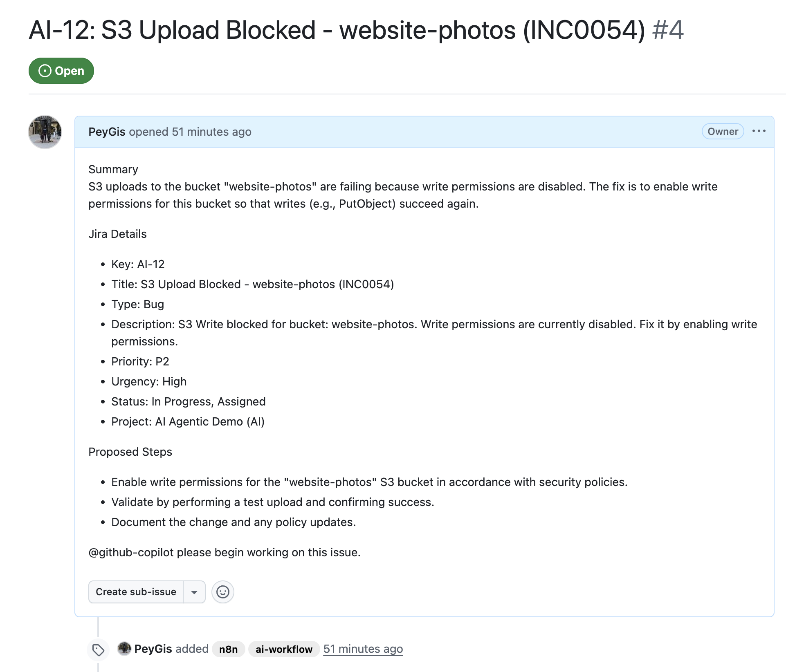Viewport: 786px width, 672px height.
Task: Click the Open issue status badge
Action: pos(61,71)
